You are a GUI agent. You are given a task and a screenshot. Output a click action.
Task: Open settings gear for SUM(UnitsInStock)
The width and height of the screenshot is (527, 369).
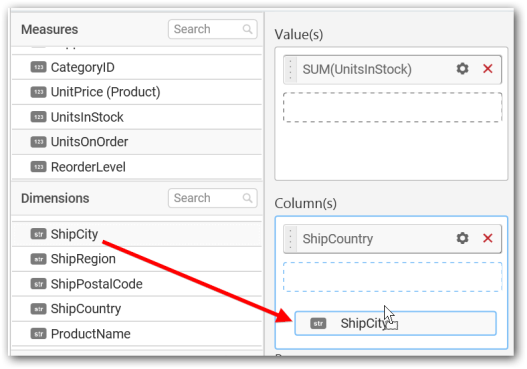coord(462,69)
